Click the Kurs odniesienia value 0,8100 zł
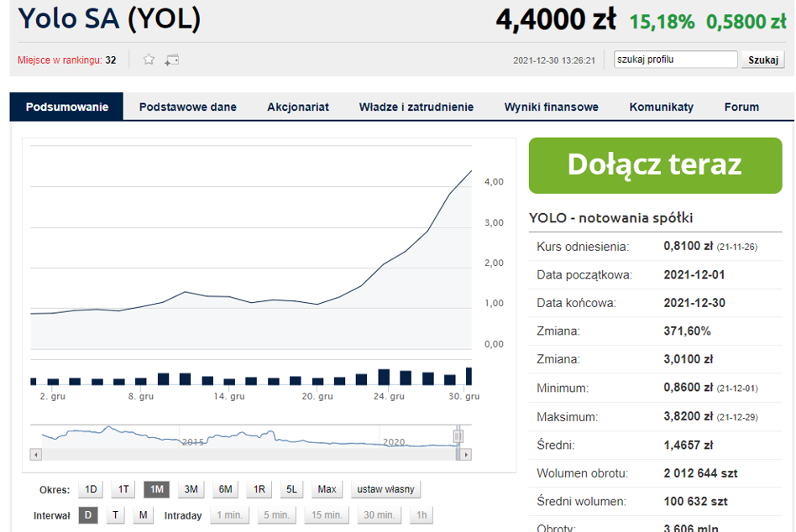 click(689, 246)
